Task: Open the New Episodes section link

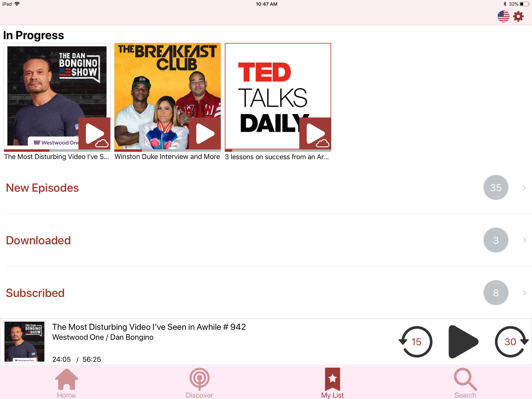Action: (x=42, y=188)
